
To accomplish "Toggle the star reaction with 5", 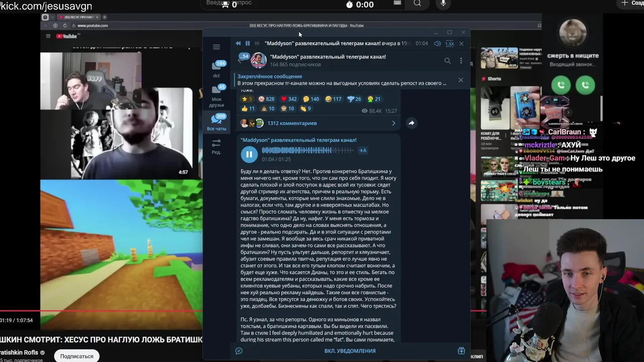I will [x=247, y=99].
